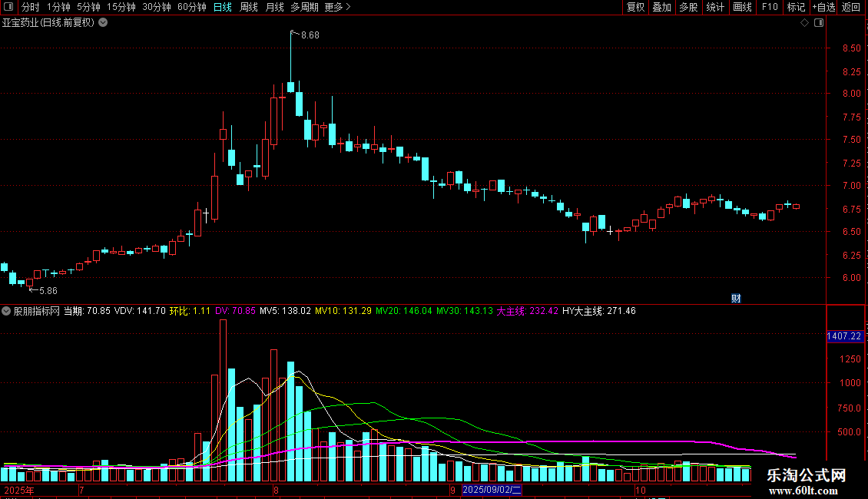Expand indicator dropdown next to 股朋指标网
868x499 pixels.
(x=6, y=311)
